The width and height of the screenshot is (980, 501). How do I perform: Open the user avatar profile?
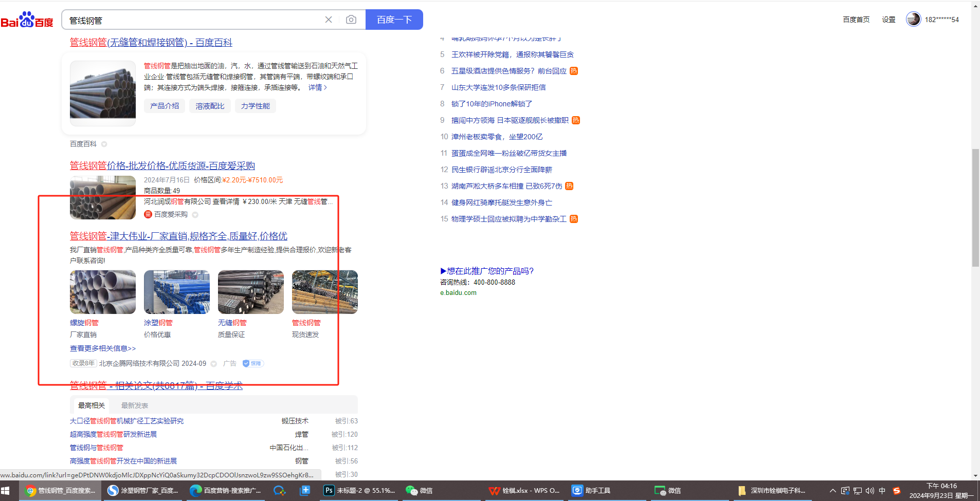coord(913,20)
